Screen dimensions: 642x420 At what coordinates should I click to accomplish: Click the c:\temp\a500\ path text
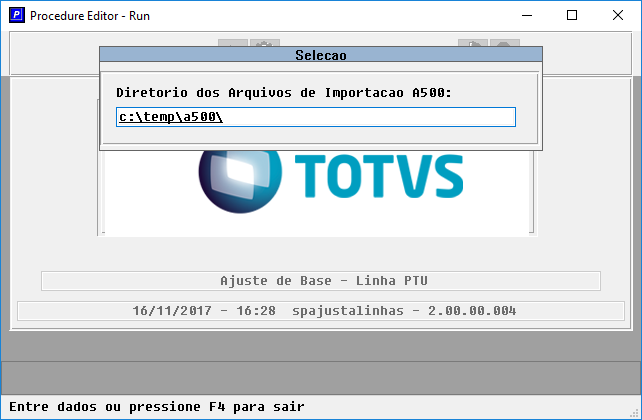click(x=171, y=117)
